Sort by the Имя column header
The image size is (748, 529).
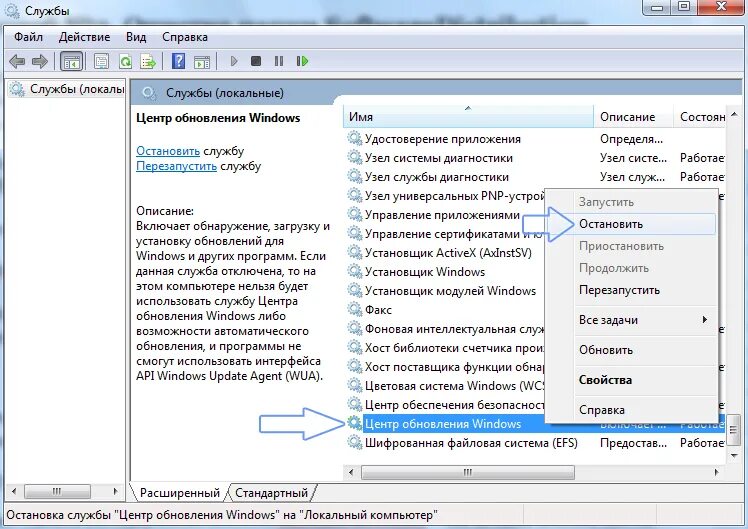pyautogui.click(x=468, y=117)
